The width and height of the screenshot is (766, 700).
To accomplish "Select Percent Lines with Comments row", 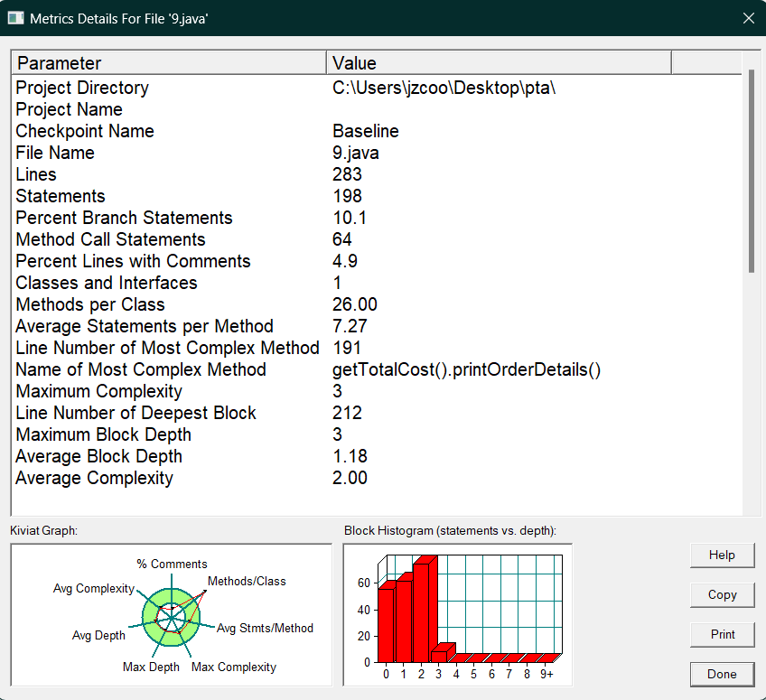I will tap(376, 261).
